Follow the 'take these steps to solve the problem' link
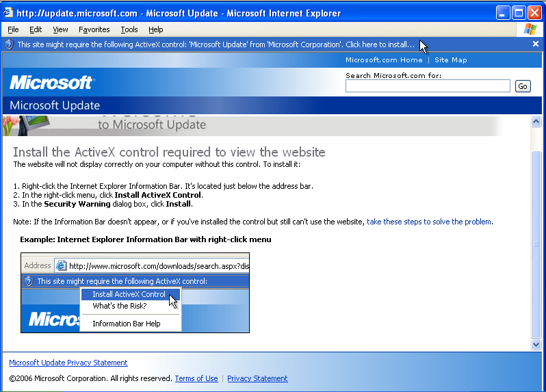 point(429,222)
